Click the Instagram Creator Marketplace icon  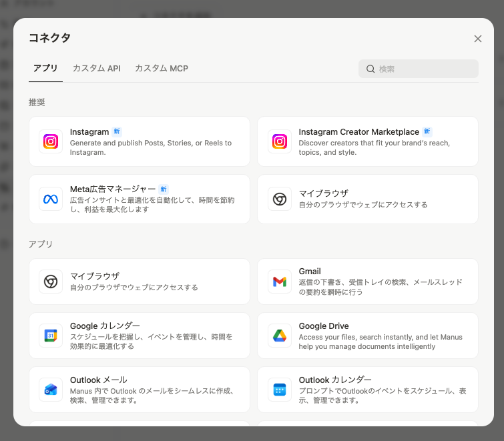coord(280,141)
